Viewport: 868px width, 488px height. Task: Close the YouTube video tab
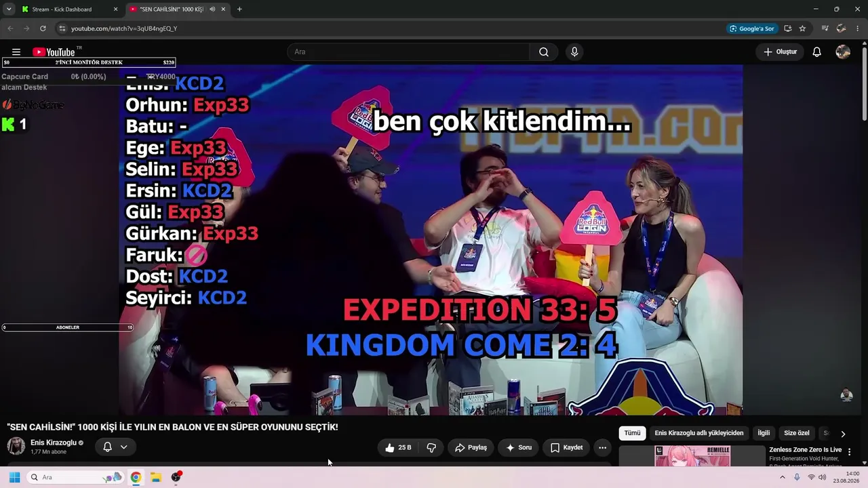click(x=223, y=9)
